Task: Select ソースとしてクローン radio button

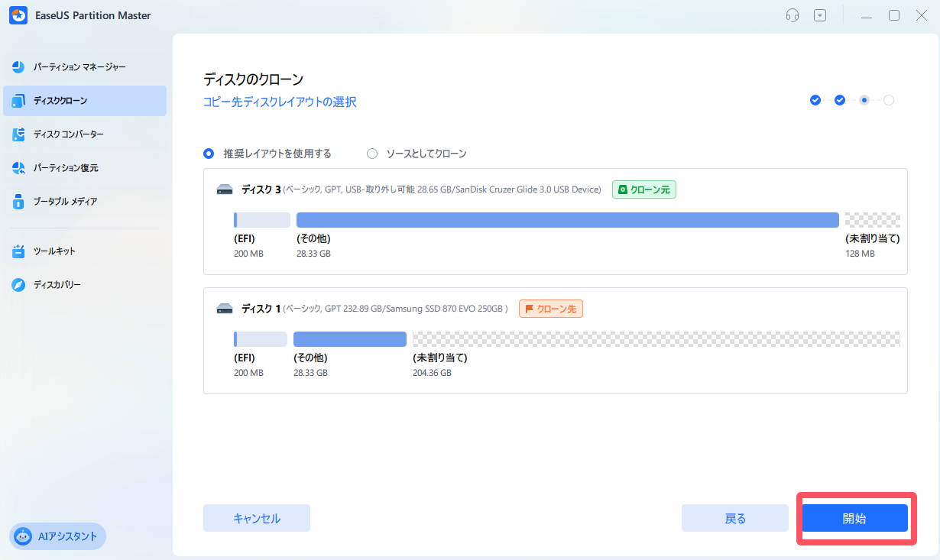Action: pyautogui.click(x=372, y=154)
